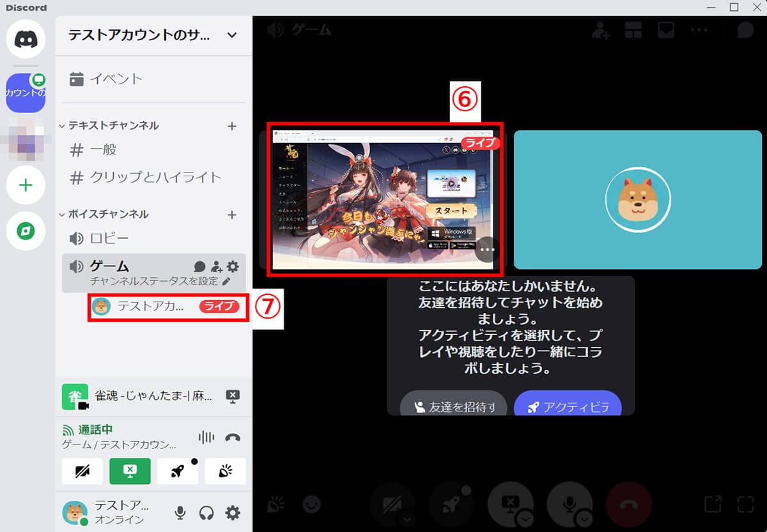Screen dimensions: 767x532
Task: Toggle the green screen share button
Action: 130,471
